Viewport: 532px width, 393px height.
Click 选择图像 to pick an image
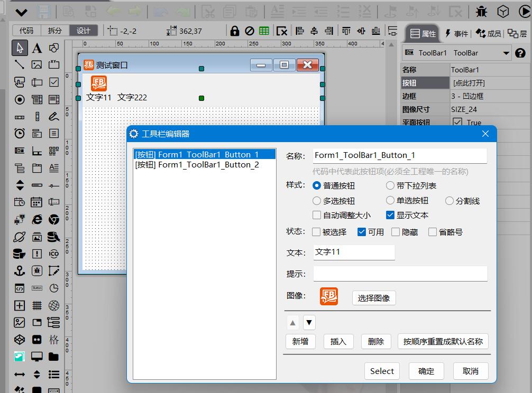[x=374, y=297]
